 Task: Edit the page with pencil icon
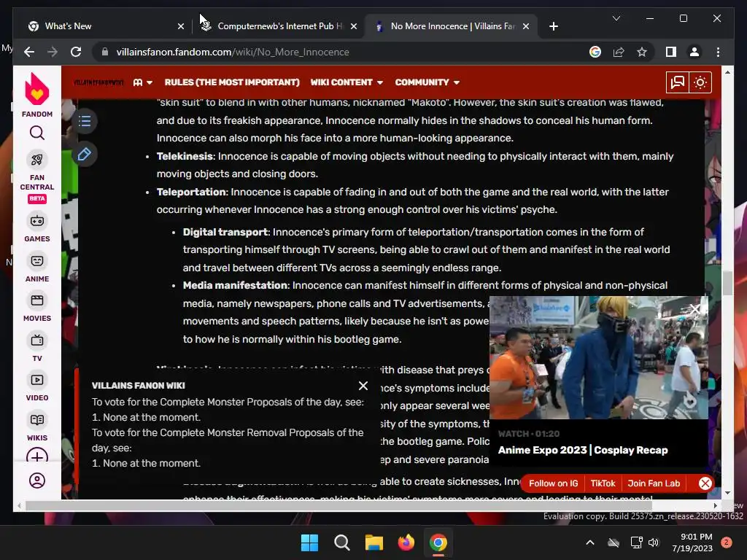coord(85,155)
